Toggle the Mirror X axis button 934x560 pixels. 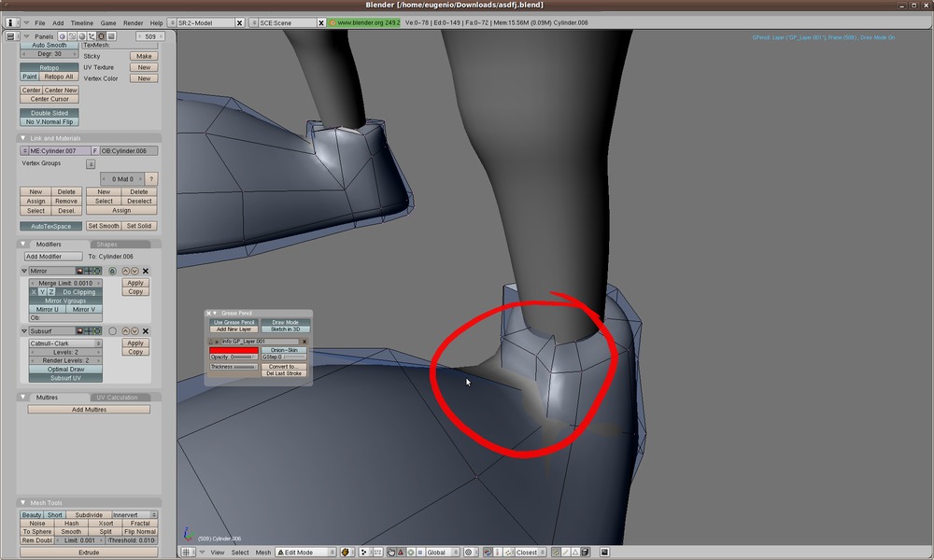pyautogui.click(x=34, y=292)
